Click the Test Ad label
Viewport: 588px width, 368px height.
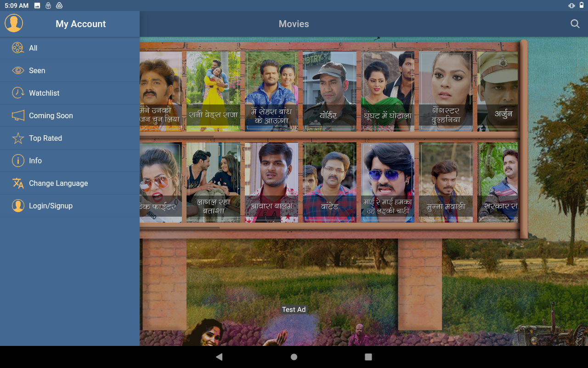[294, 310]
